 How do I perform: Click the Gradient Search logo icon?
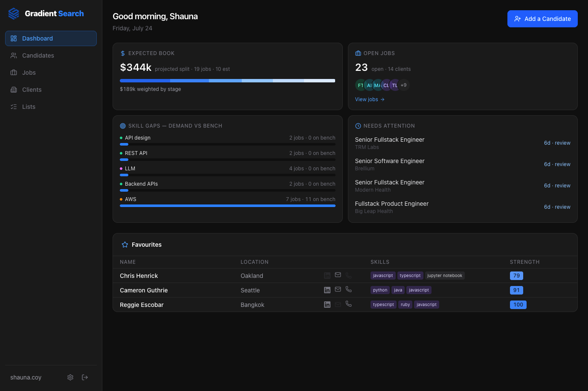click(14, 14)
